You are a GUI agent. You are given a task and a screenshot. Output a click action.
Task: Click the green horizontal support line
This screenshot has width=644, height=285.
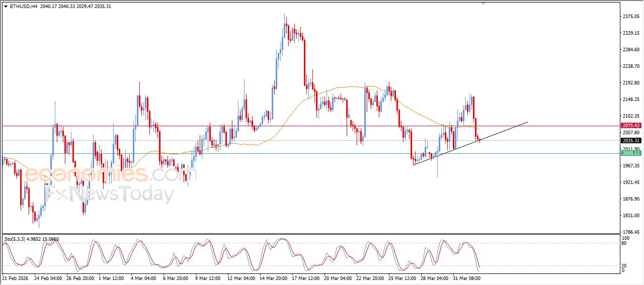(x=302, y=154)
